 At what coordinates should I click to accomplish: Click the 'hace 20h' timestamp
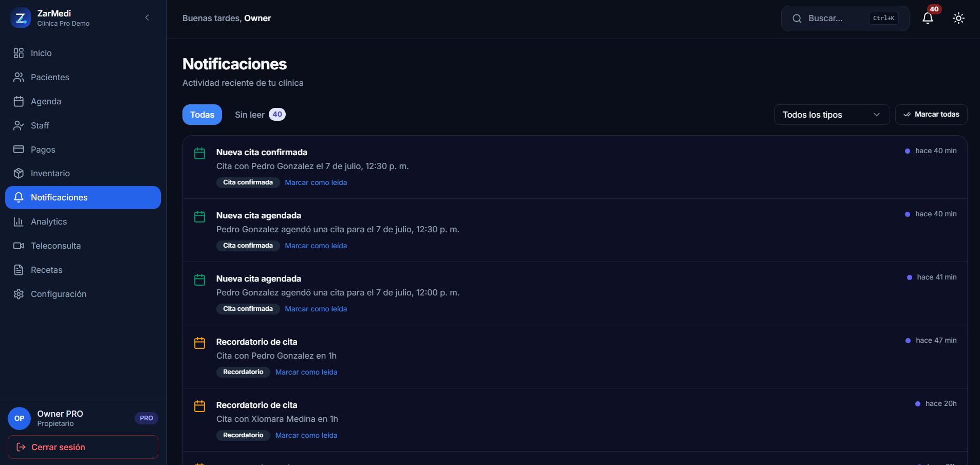point(941,403)
